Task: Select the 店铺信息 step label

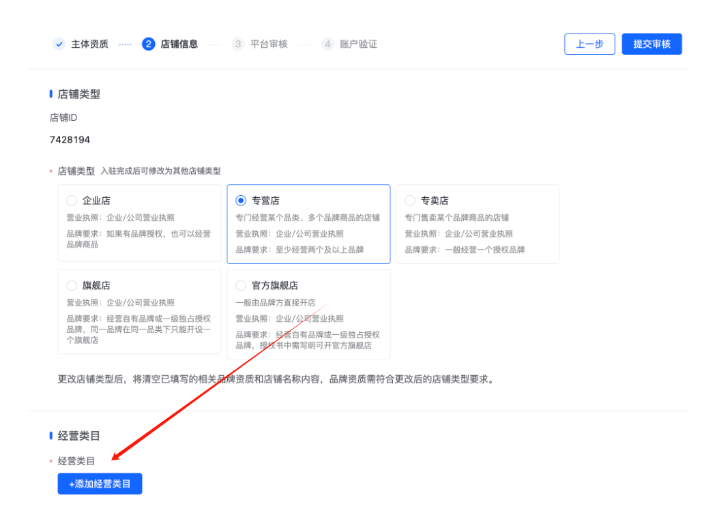Action: (x=179, y=44)
